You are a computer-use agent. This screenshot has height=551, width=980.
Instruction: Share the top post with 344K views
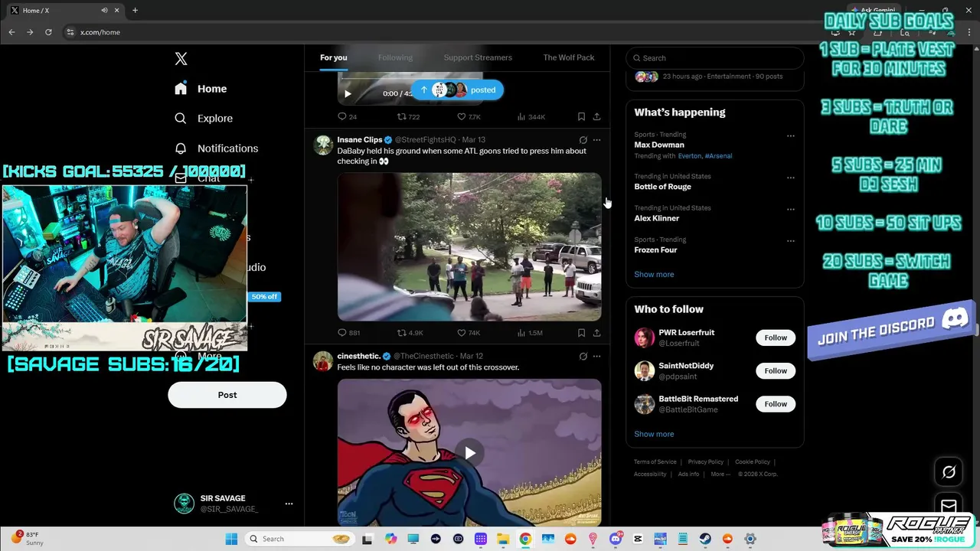pyautogui.click(x=597, y=117)
